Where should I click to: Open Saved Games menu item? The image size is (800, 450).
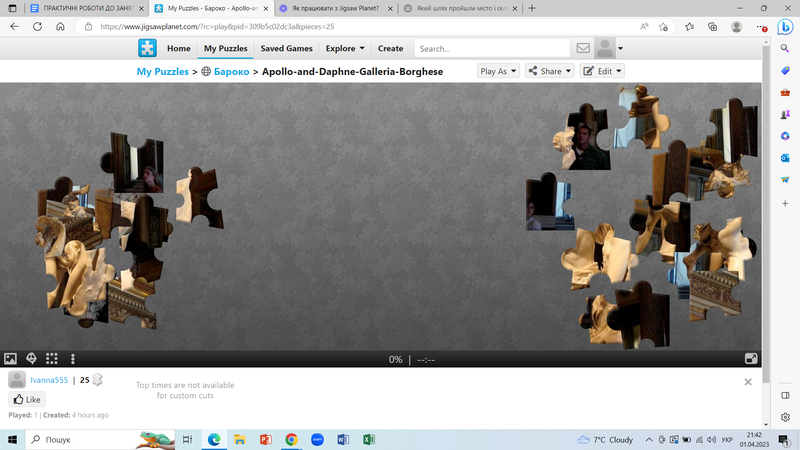pyautogui.click(x=286, y=48)
